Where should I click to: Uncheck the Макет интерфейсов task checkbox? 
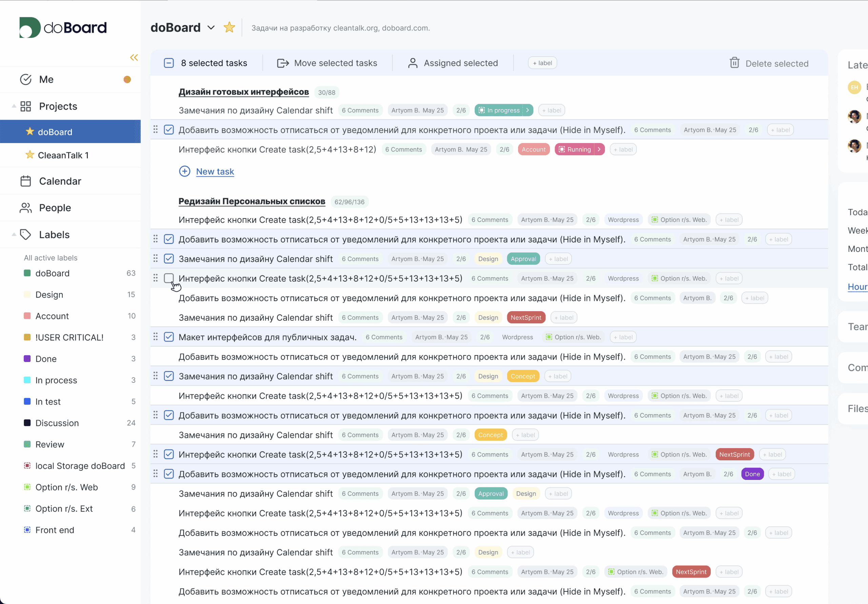click(x=169, y=337)
